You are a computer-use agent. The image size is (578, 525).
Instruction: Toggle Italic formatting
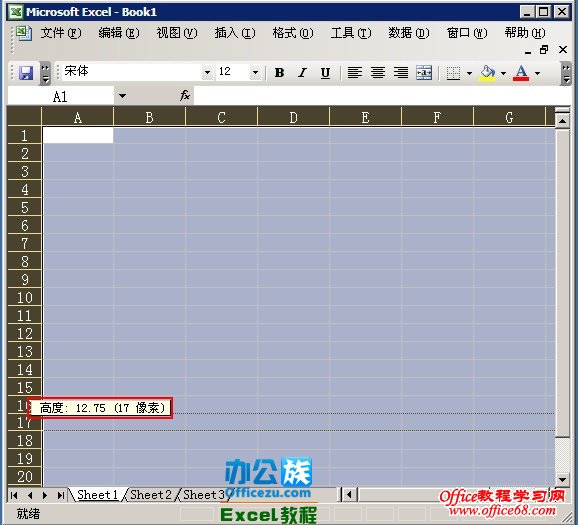click(x=302, y=73)
